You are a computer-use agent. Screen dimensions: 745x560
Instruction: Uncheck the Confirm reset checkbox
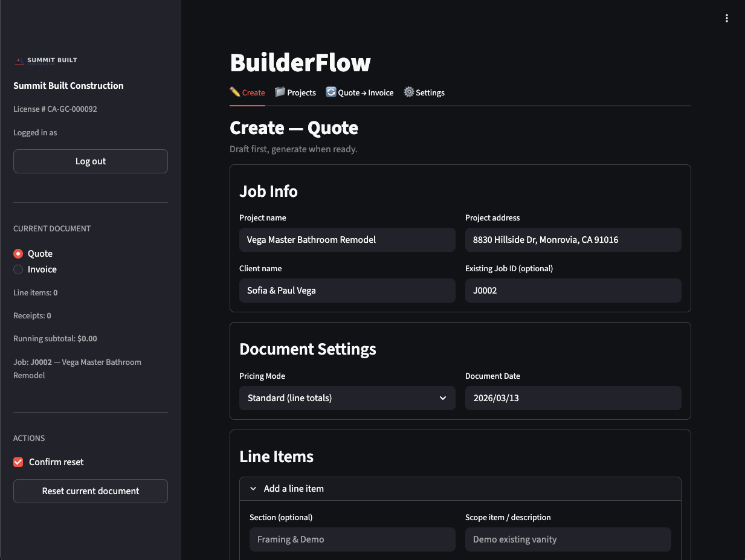click(18, 461)
